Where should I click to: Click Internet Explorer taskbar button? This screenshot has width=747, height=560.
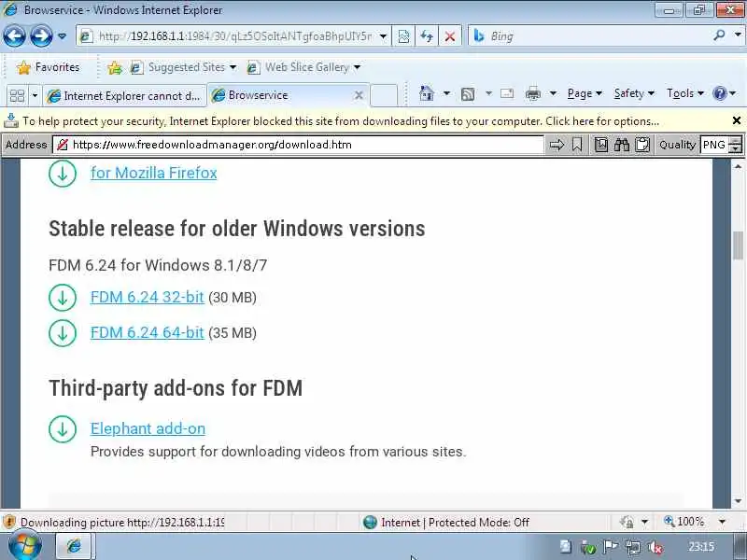[75, 546]
